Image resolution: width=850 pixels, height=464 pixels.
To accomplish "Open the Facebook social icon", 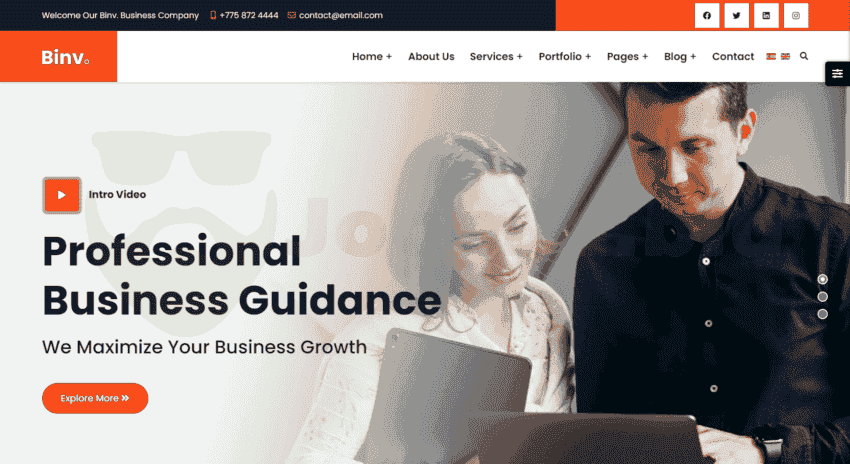I will pos(707,16).
